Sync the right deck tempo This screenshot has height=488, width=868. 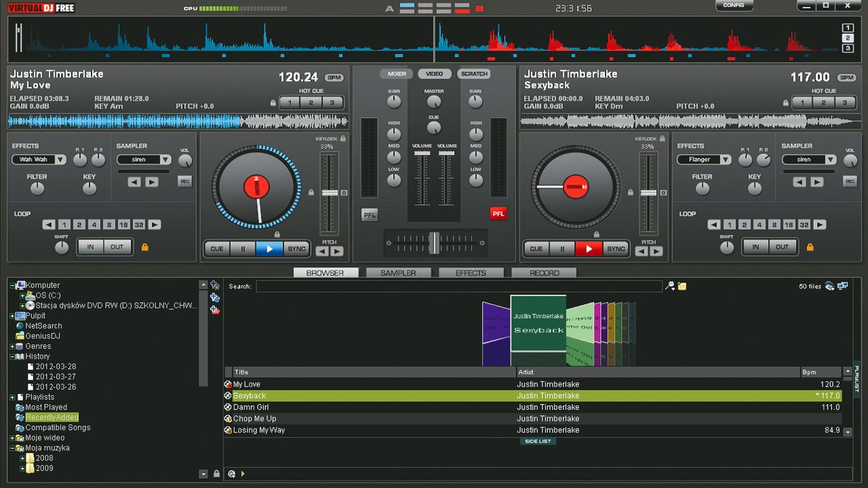(616, 249)
